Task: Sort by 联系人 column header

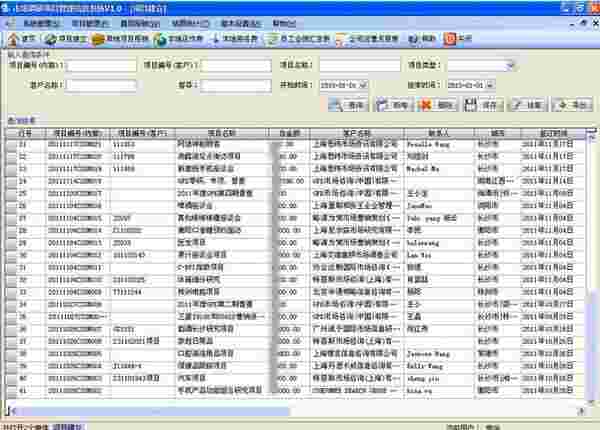Action: tap(439, 133)
